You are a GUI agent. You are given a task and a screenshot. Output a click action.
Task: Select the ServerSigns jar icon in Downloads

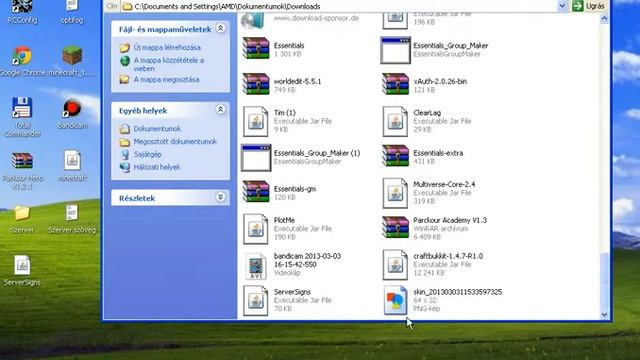tap(256, 301)
